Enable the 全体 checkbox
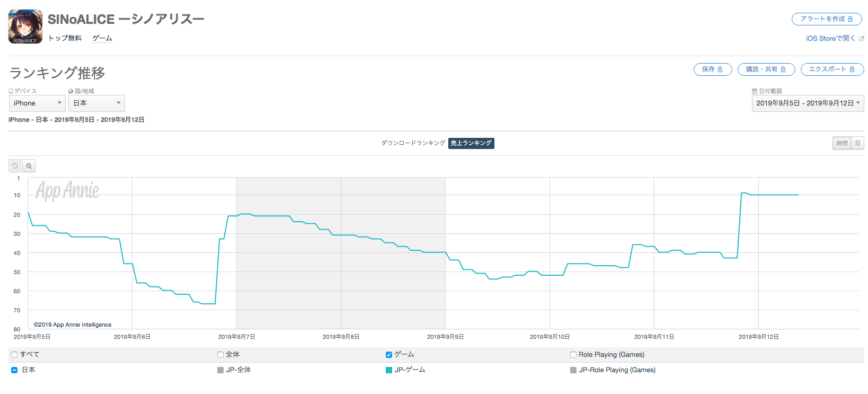 [x=220, y=355]
